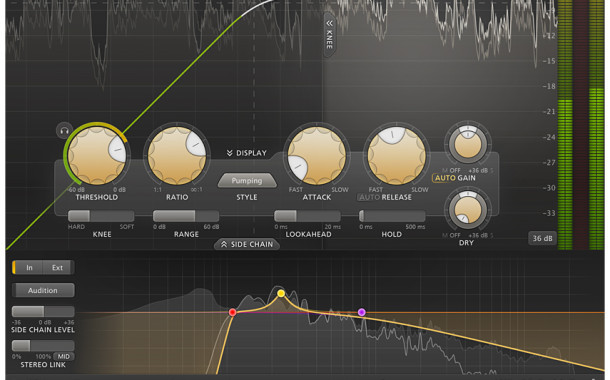
Task: Click the Hold slider
Action: click(x=392, y=216)
